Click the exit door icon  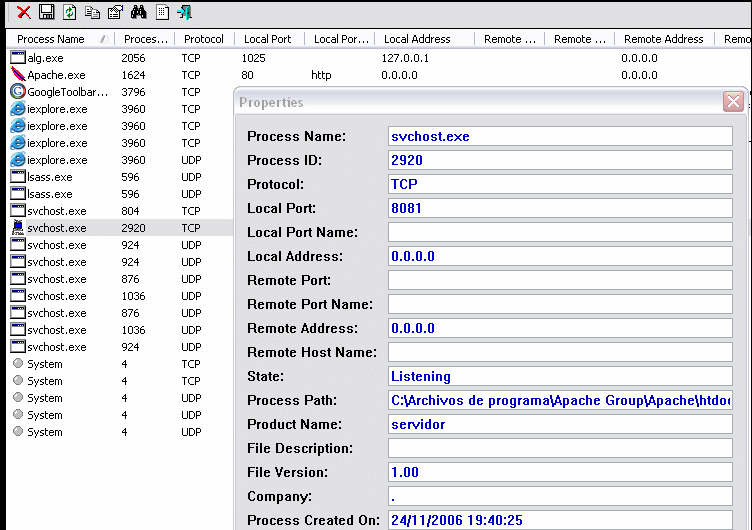(x=185, y=12)
